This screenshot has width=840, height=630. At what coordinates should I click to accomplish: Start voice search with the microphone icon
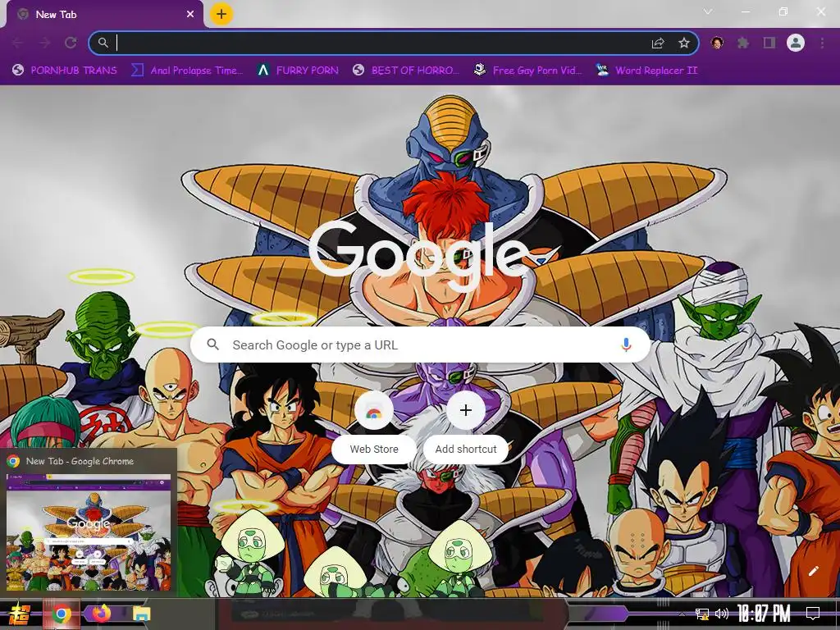click(x=626, y=345)
